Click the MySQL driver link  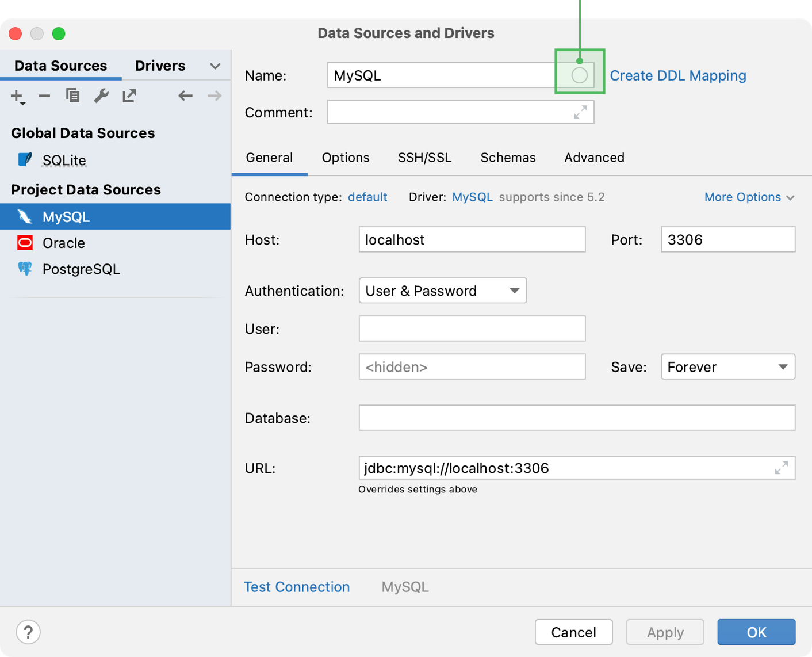pyautogui.click(x=472, y=197)
